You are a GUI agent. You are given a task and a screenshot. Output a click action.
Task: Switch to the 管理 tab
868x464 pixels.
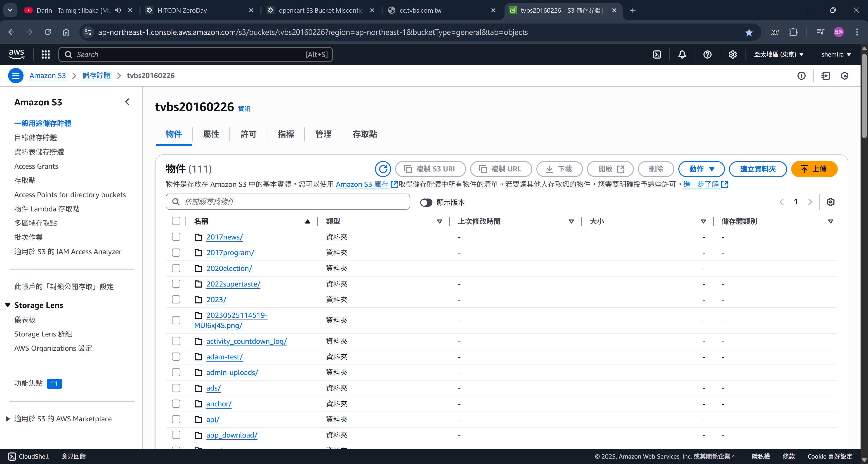click(x=323, y=134)
